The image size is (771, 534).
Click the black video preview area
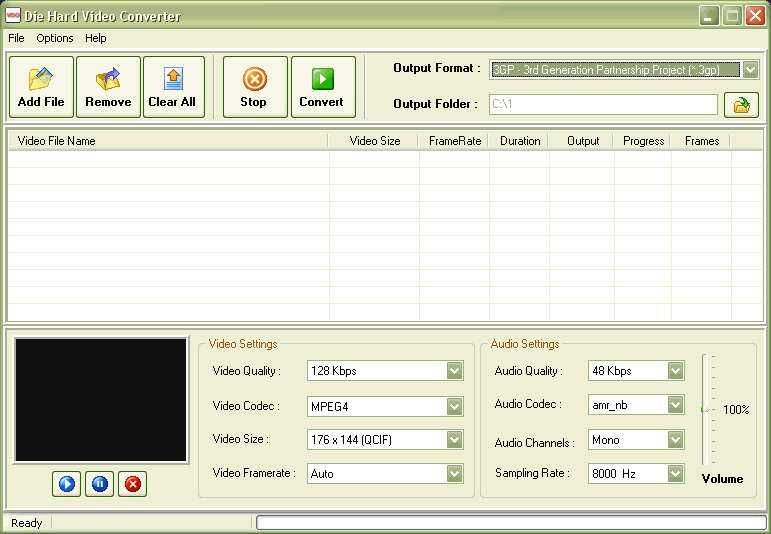coord(101,400)
